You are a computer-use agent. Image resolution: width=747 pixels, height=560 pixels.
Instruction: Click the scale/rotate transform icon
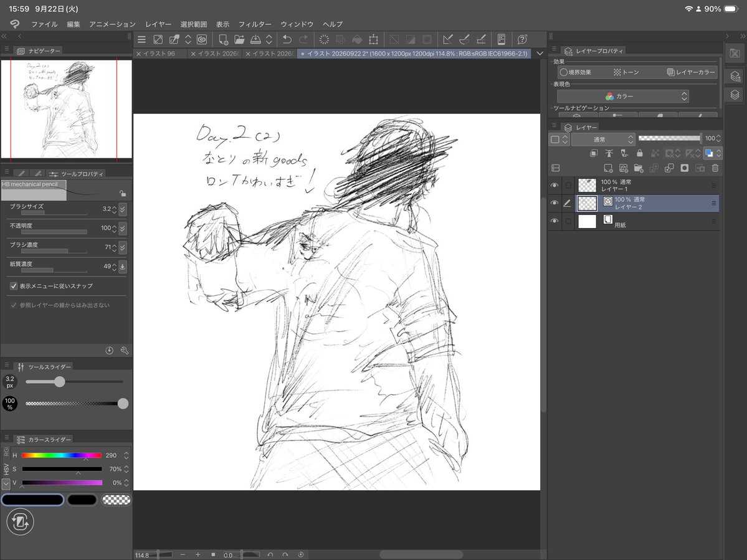pyautogui.click(x=374, y=39)
